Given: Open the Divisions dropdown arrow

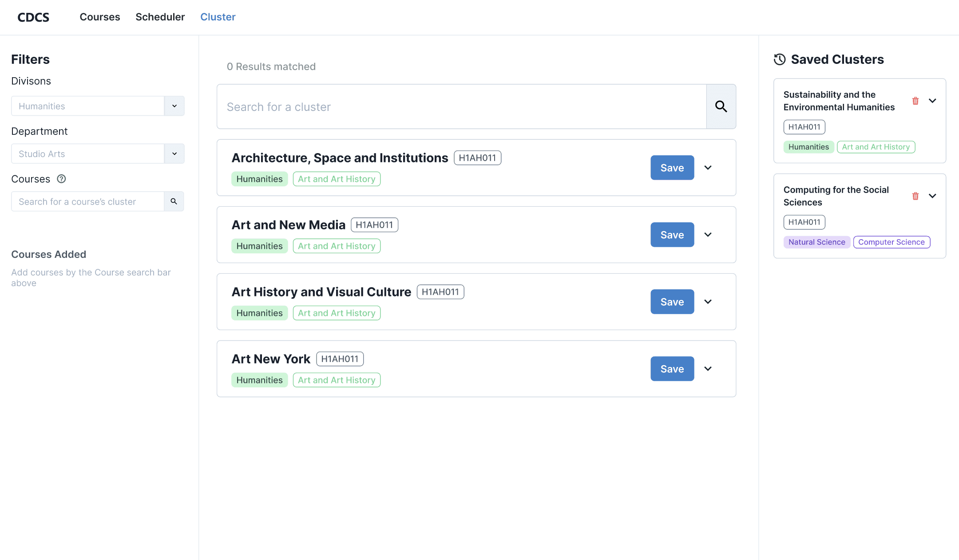Looking at the screenshot, I should click(174, 106).
